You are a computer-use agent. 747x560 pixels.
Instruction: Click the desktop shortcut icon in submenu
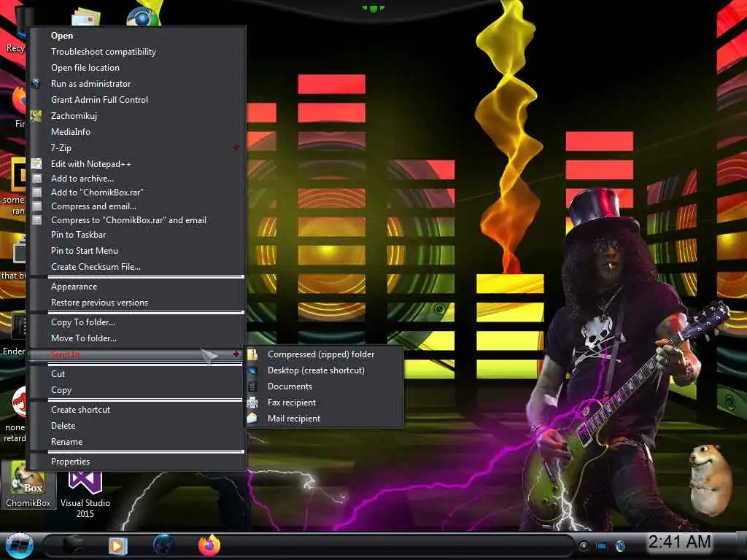[x=252, y=370]
